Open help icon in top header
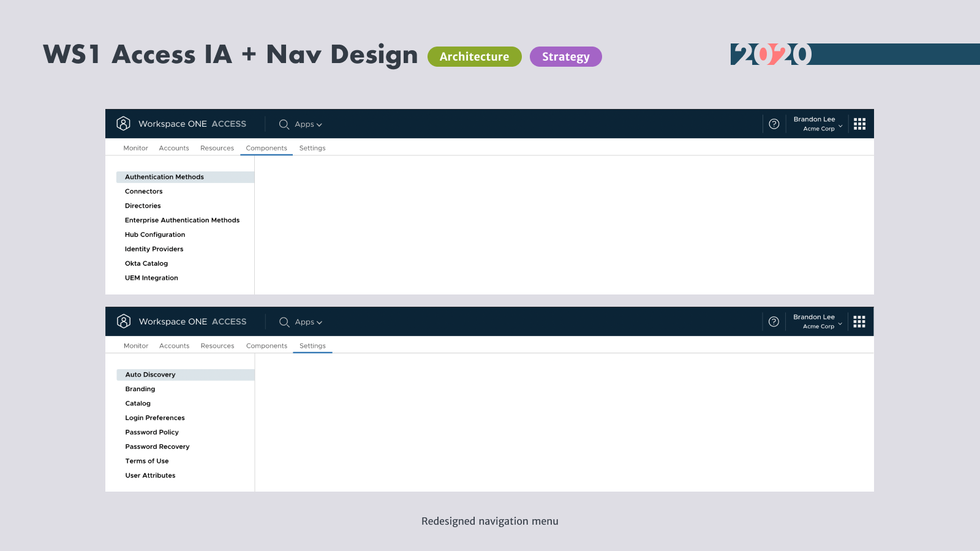The width and height of the screenshot is (980, 551). (774, 124)
